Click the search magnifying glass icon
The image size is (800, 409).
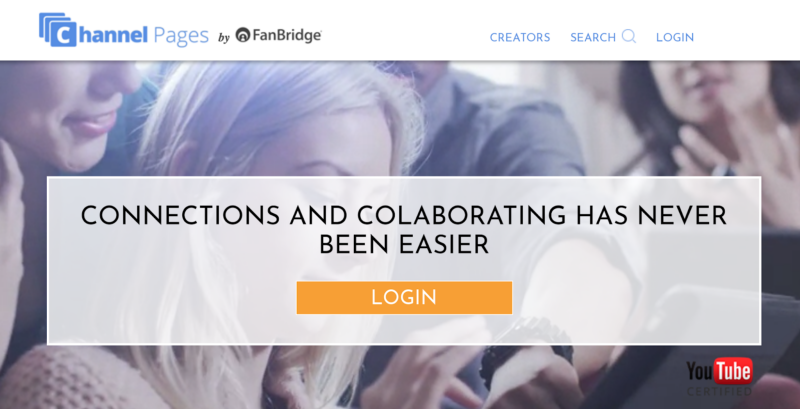[629, 36]
